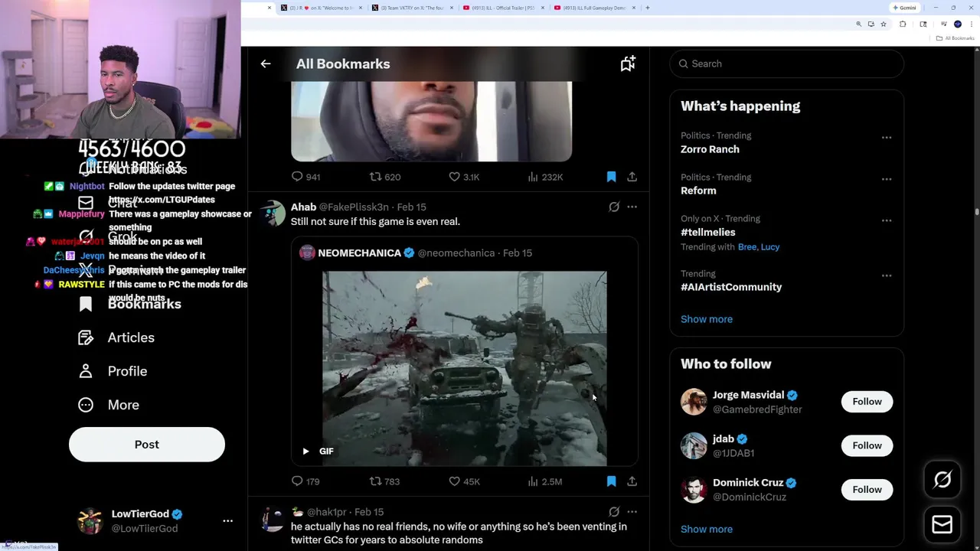
Task: Open replies on the 941-comment post
Action: point(305,177)
